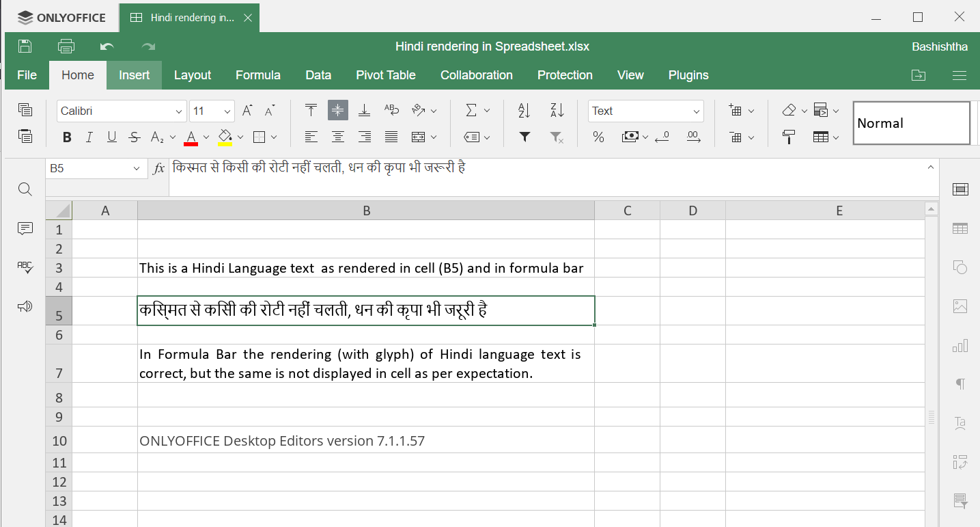Open the Search panel in left sidebar
This screenshot has width=980, height=527.
(x=25, y=189)
